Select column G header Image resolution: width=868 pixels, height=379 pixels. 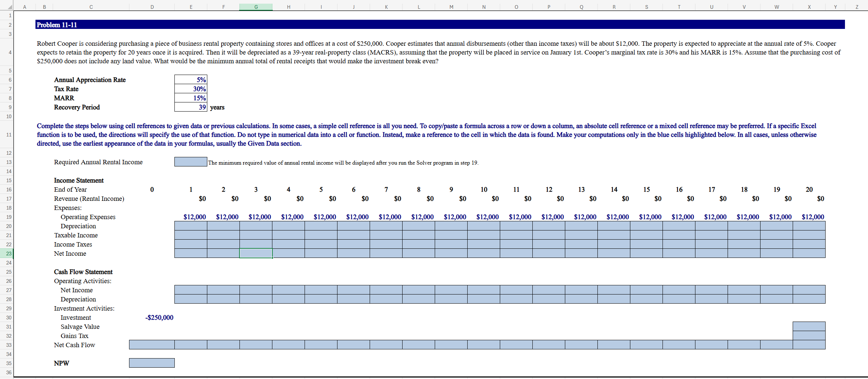pos(256,7)
